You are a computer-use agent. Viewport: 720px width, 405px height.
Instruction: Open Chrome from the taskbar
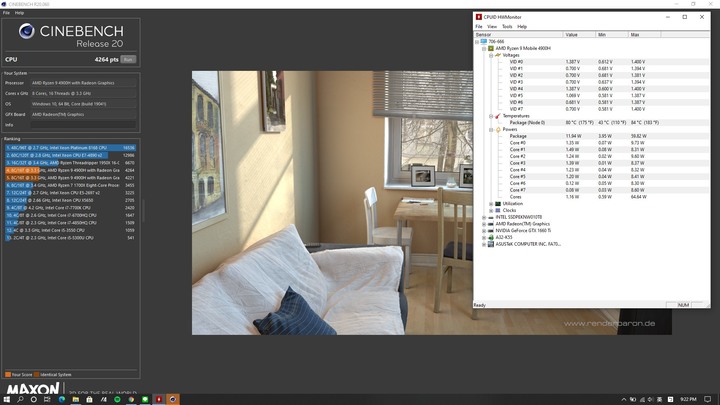[131, 399]
